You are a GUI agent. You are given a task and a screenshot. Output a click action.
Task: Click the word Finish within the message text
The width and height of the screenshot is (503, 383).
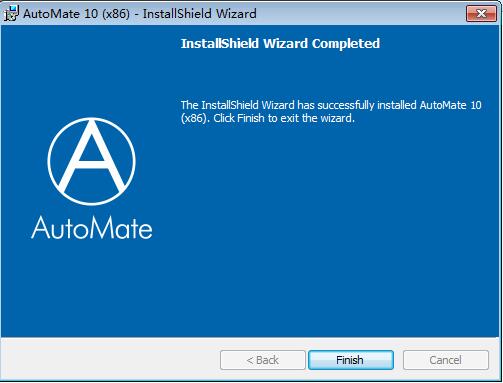click(250, 118)
